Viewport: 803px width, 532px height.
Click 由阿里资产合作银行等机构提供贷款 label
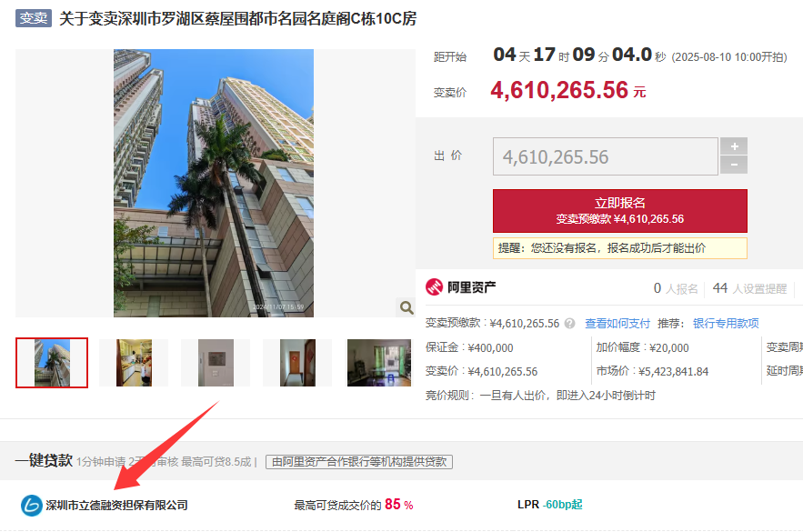pos(359,462)
